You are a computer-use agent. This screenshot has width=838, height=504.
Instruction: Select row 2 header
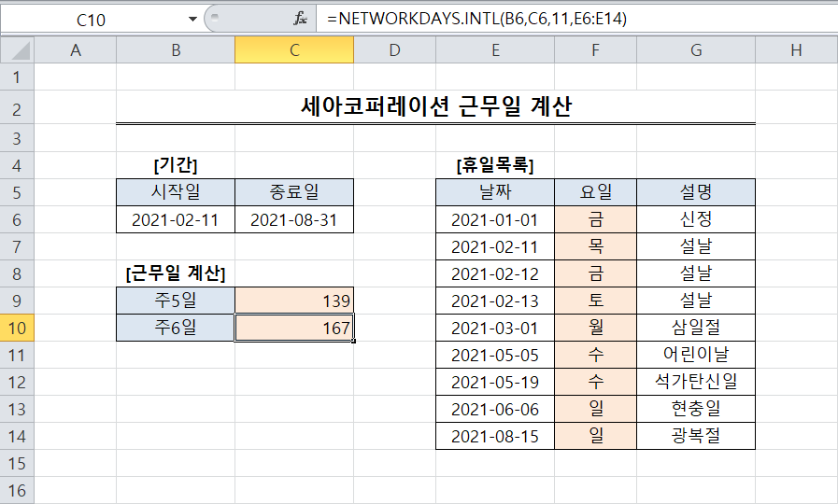click(x=17, y=109)
